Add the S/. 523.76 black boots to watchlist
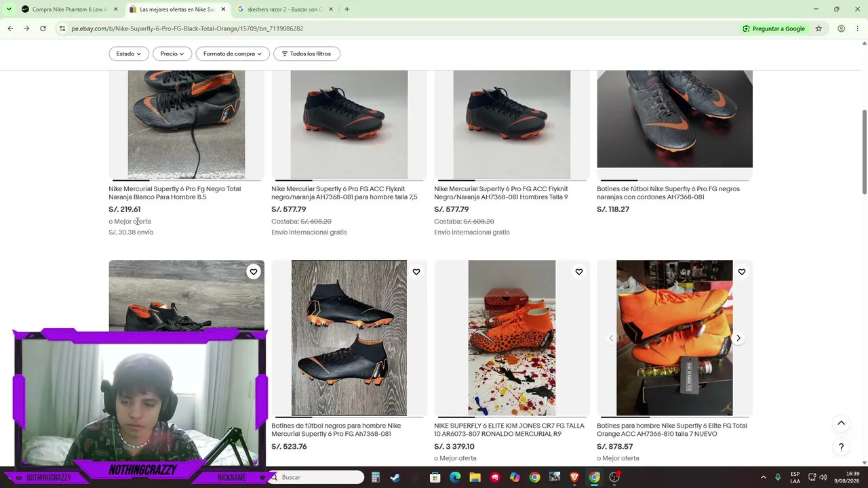Screen dimensions: 868x488 [416, 272]
